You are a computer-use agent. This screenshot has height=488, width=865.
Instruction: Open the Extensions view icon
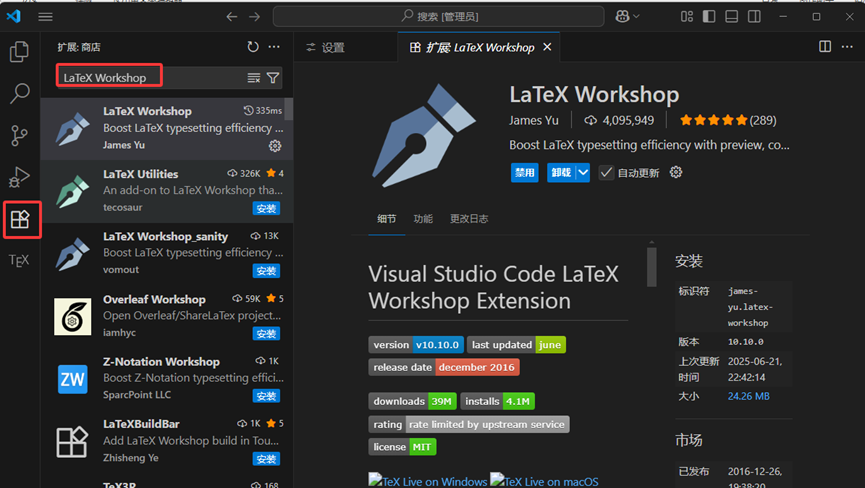click(x=20, y=219)
